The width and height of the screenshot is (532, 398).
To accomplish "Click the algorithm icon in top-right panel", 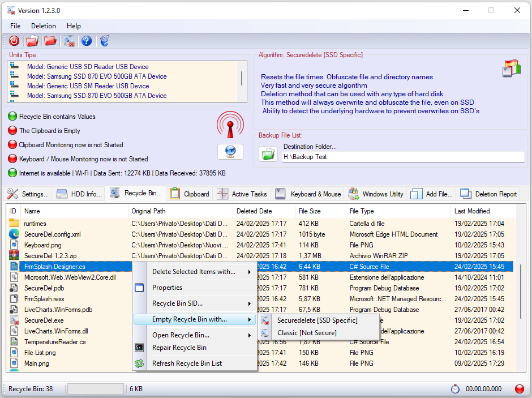I will pyautogui.click(x=510, y=68).
